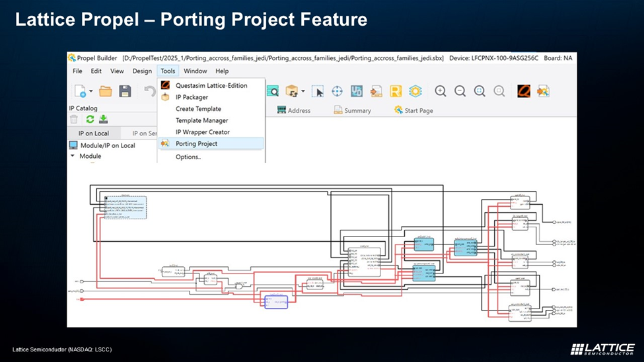The height and width of the screenshot is (362, 644).
Task: Select Module/IP on Local tree item
Action: click(x=108, y=145)
